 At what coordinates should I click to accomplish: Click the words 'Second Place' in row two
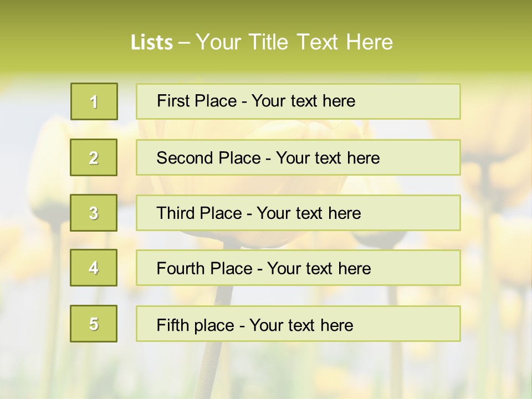pos(208,158)
